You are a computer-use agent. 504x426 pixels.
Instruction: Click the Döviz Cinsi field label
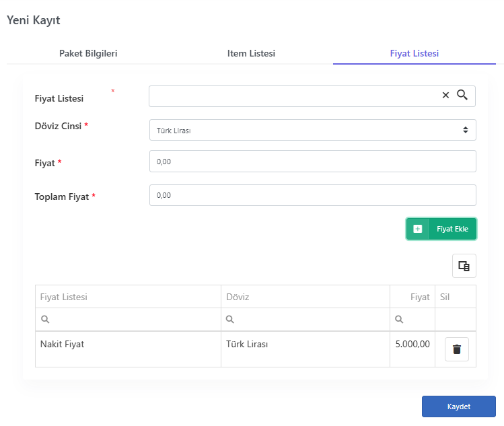point(58,126)
